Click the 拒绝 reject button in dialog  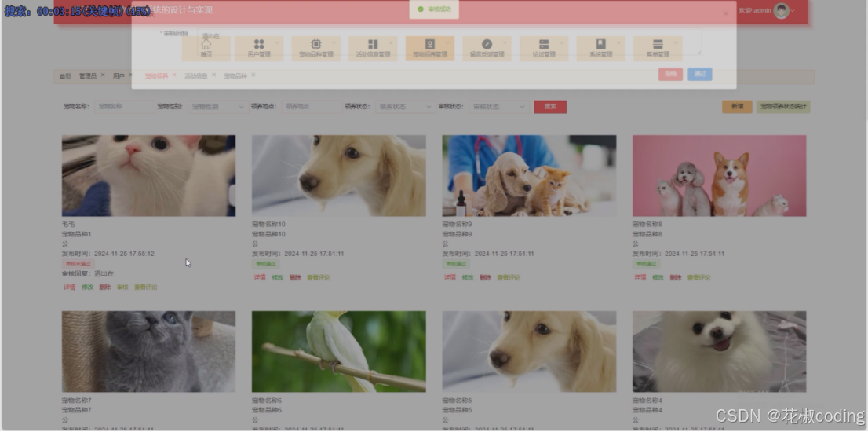point(670,74)
